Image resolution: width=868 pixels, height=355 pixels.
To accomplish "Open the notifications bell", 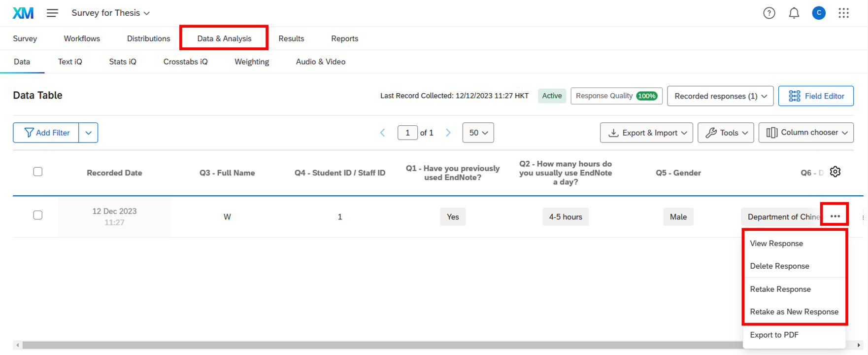I will pos(794,13).
